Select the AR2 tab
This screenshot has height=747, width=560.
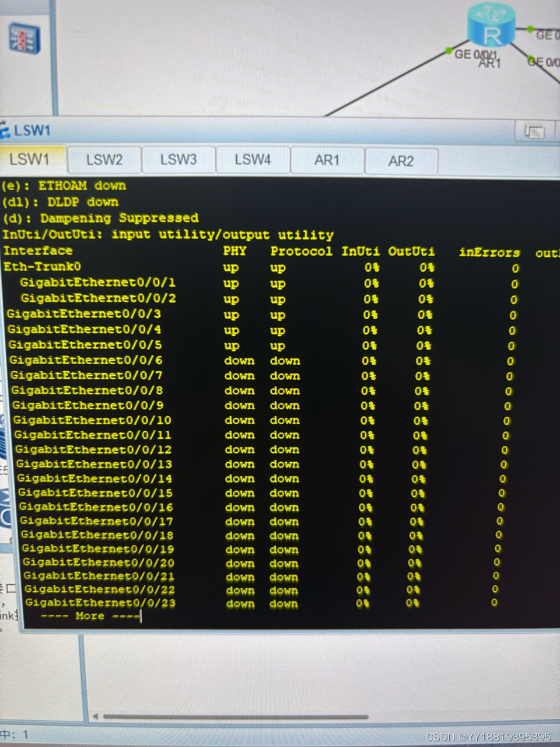tap(401, 160)
